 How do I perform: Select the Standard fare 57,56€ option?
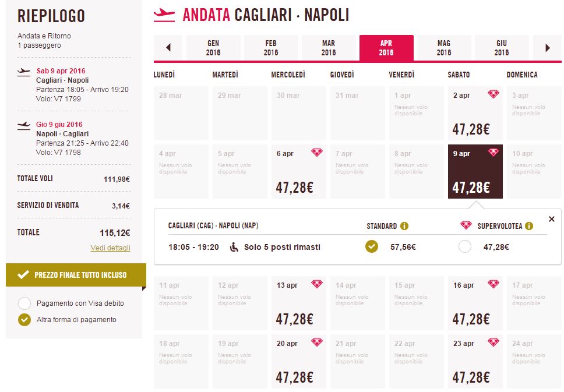[x=372, y=247]
